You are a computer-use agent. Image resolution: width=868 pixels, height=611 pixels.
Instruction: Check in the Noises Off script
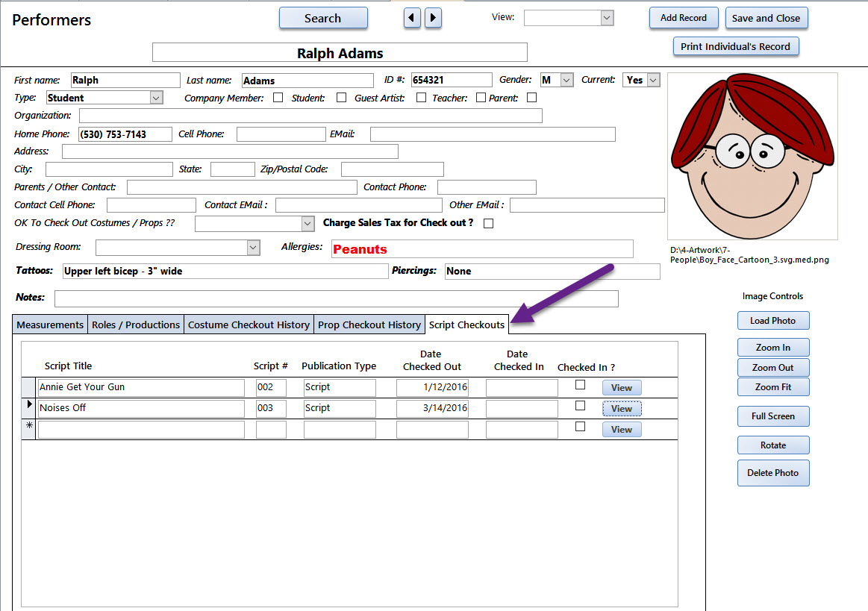click(580, 406)
